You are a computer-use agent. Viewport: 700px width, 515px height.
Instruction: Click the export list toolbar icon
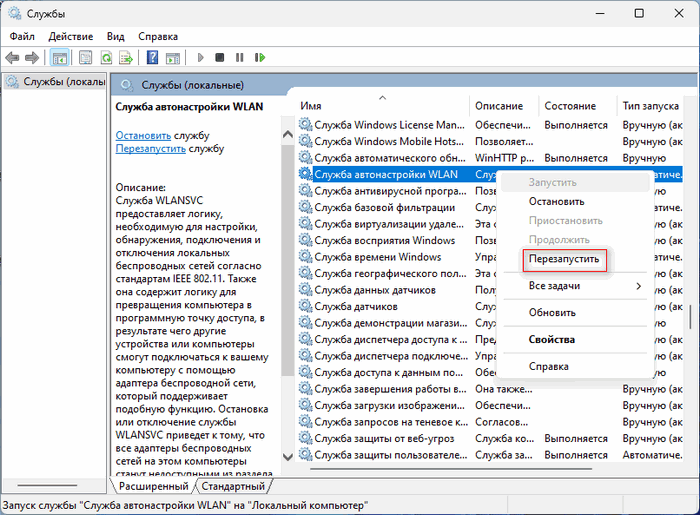click(125, 58)
